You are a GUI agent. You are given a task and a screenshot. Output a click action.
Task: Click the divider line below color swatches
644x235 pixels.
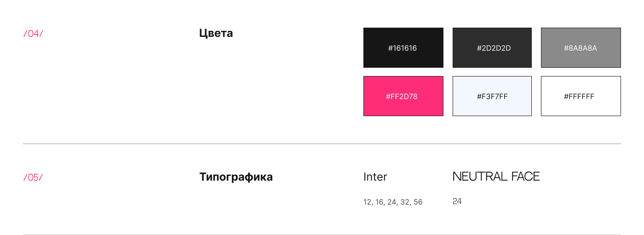322,144
